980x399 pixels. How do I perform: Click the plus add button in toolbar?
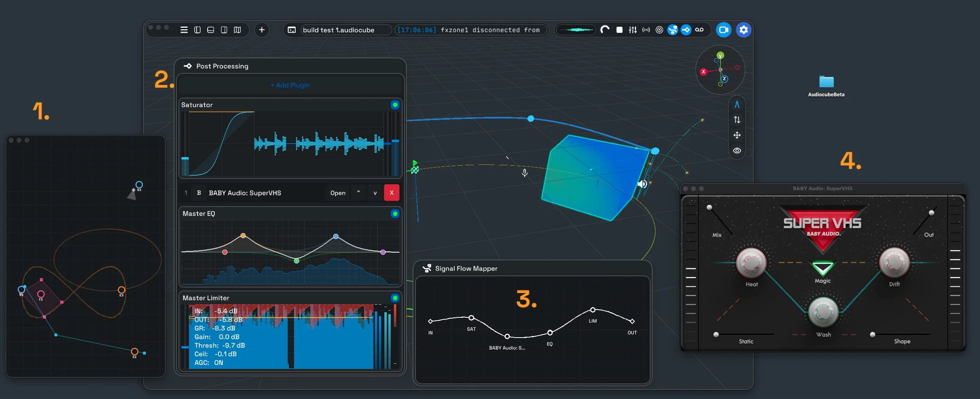click(262, 30)
